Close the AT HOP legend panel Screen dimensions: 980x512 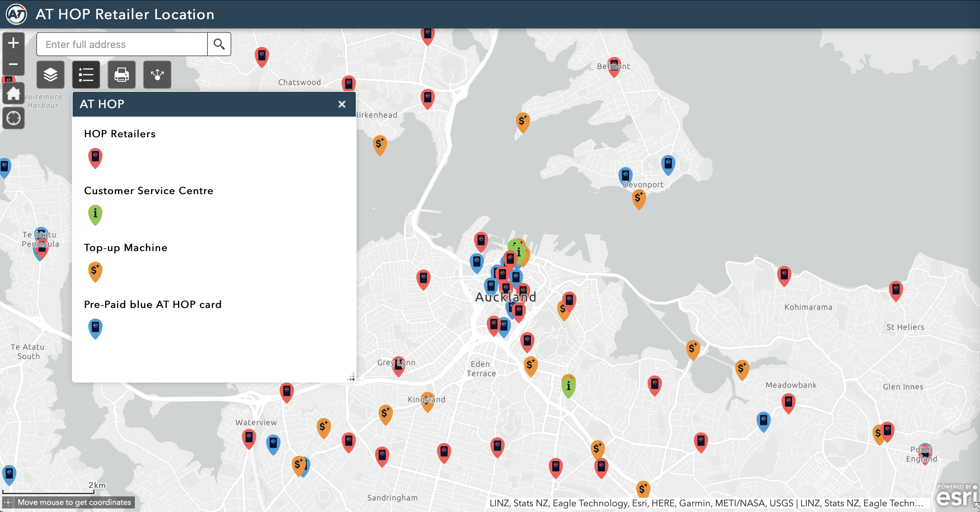click(342, 104)
